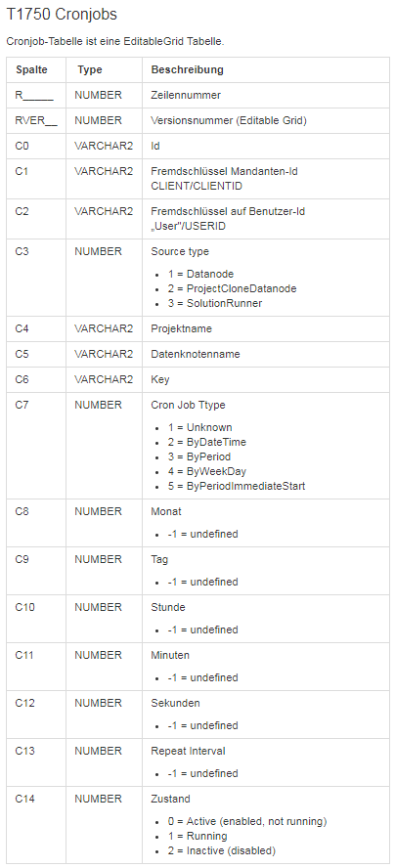Click the C0 column name cell
Viewport: 395px width, 868px height.
[x=36, y=147]
